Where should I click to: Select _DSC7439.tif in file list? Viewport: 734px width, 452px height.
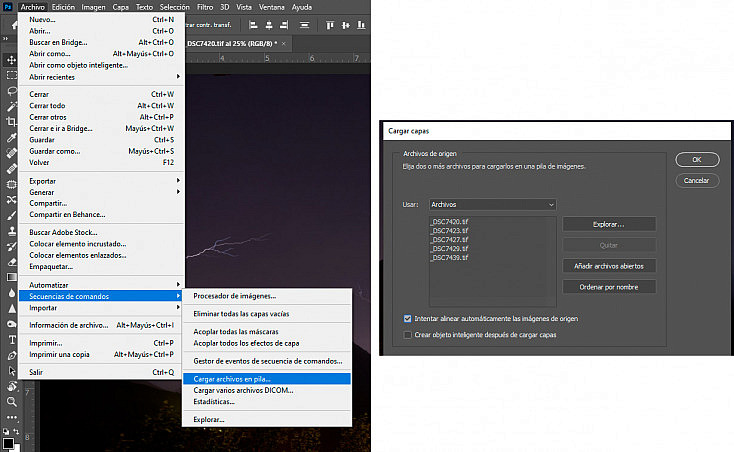449,258
